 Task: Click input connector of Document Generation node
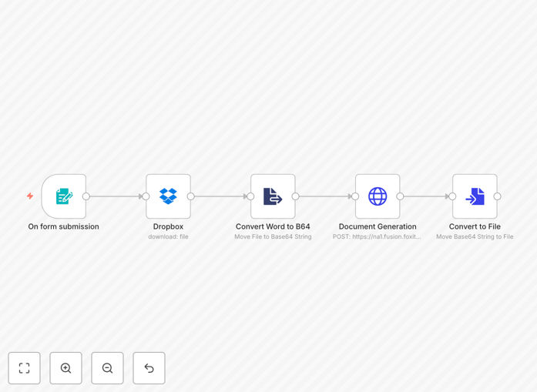click(355, 196)
